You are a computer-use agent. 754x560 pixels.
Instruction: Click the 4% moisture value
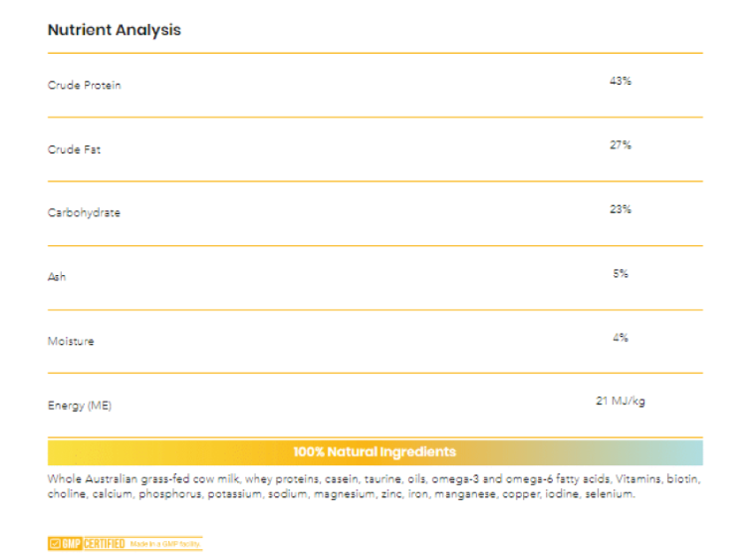click(x=620, y=338)
